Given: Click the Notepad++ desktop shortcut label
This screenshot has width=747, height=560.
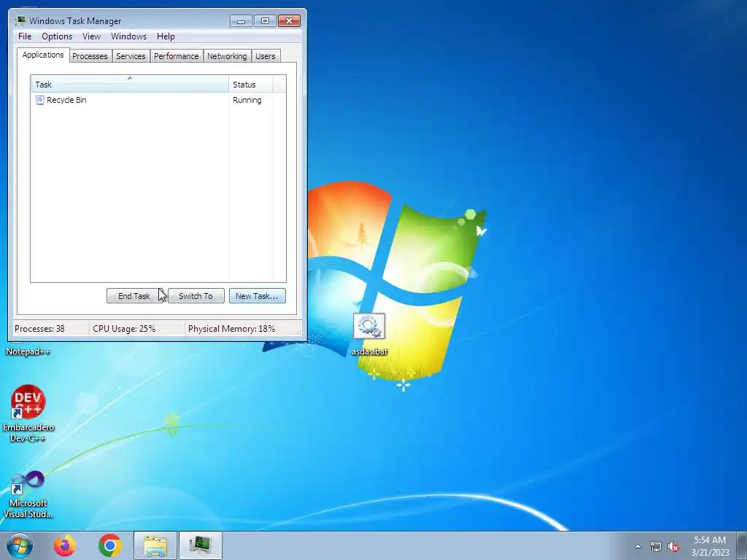Looking at the screenshot, I should [x=28, y=351].
